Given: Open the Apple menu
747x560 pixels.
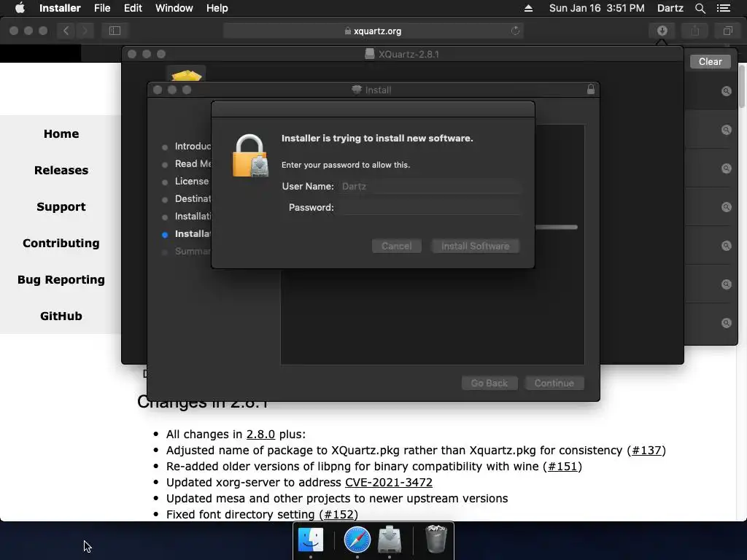Looking at the screenshot, I should coord(20,8).
